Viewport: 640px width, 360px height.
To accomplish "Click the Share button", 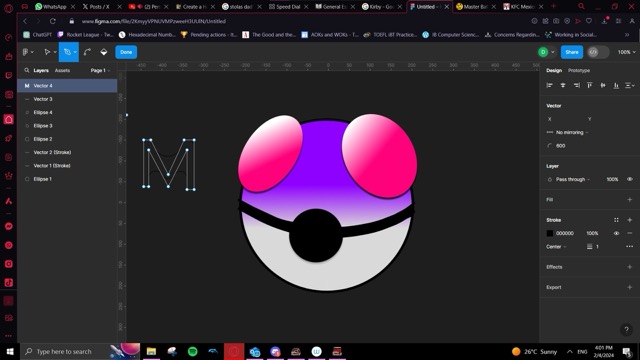I will tap(571, 52).
